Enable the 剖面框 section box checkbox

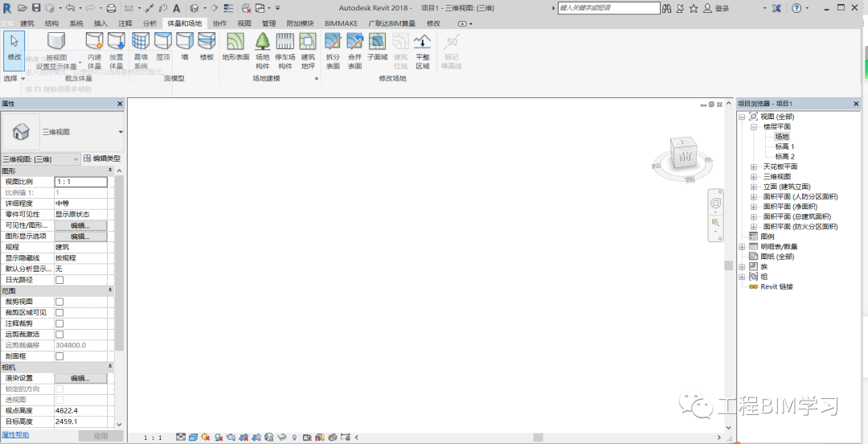[59, 356]
